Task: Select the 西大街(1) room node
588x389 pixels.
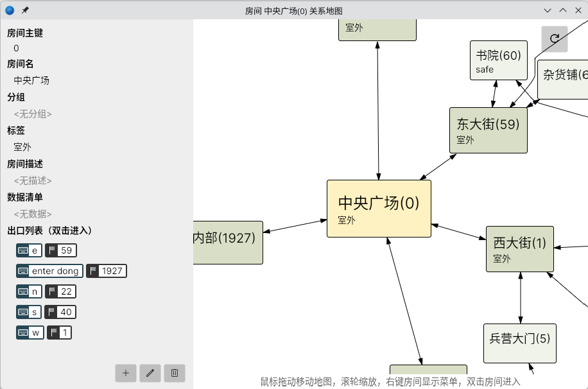Action: [519, 249]
